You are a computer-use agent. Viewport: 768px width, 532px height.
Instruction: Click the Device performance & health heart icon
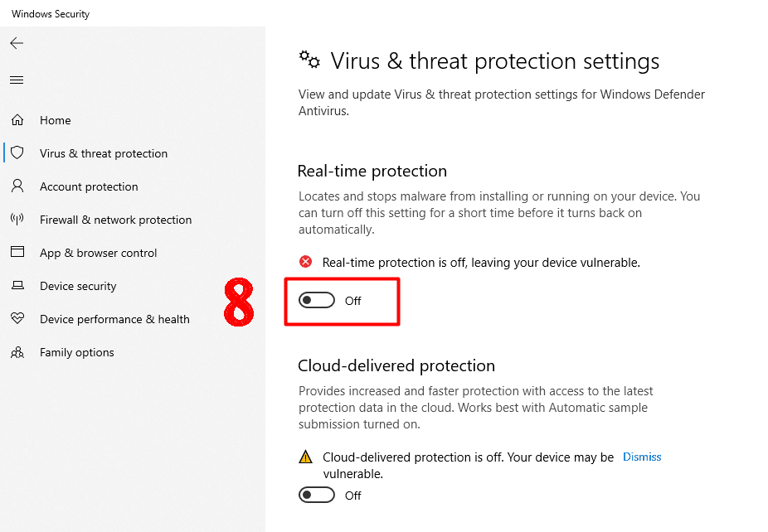tap(17, 319)
